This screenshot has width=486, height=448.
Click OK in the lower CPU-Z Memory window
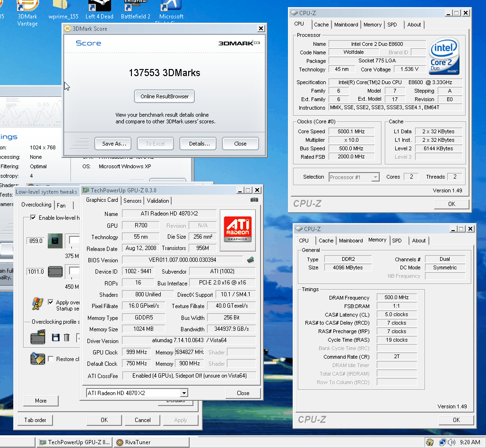tap(456, 420)
